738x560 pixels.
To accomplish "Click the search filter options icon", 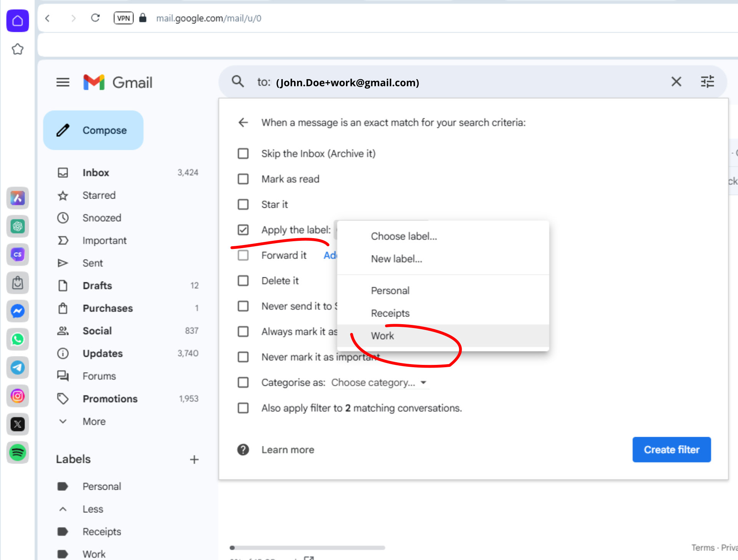I will 707,82.
